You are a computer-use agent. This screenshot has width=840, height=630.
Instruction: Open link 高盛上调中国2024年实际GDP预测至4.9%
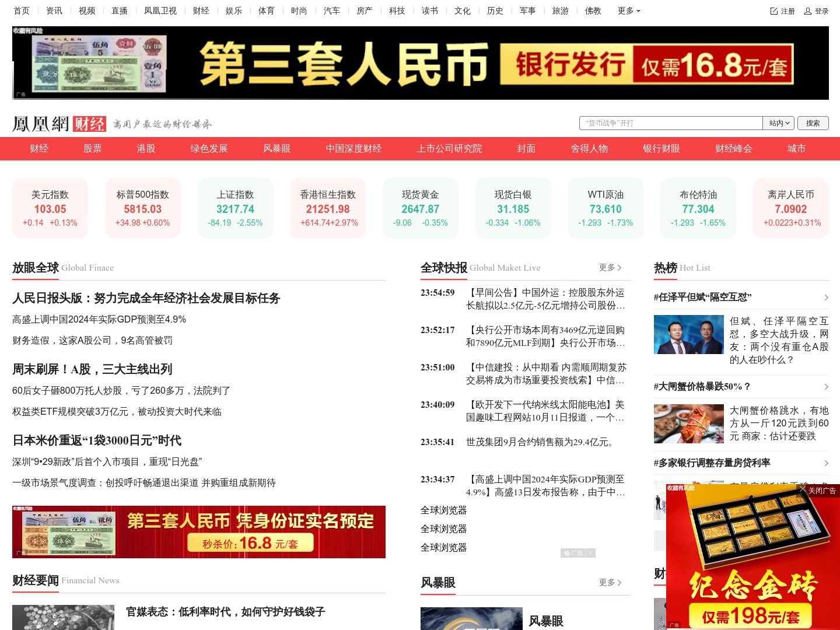(99, 320)
